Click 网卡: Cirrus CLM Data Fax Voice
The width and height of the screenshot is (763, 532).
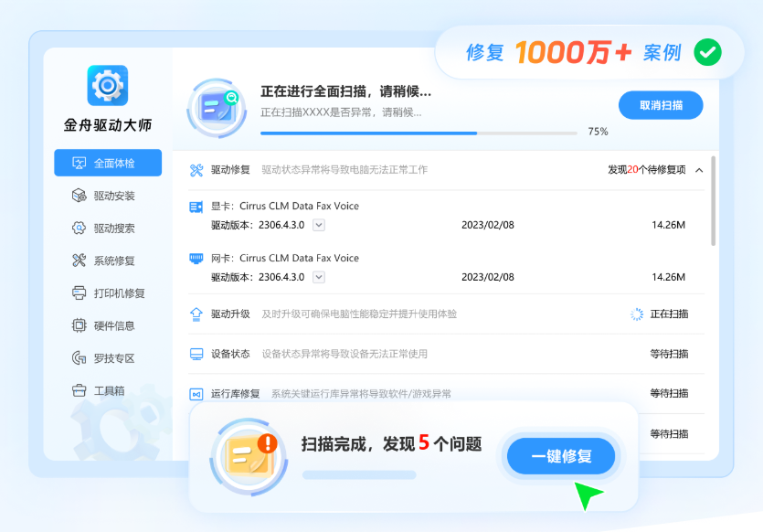(x=285, y=258)
